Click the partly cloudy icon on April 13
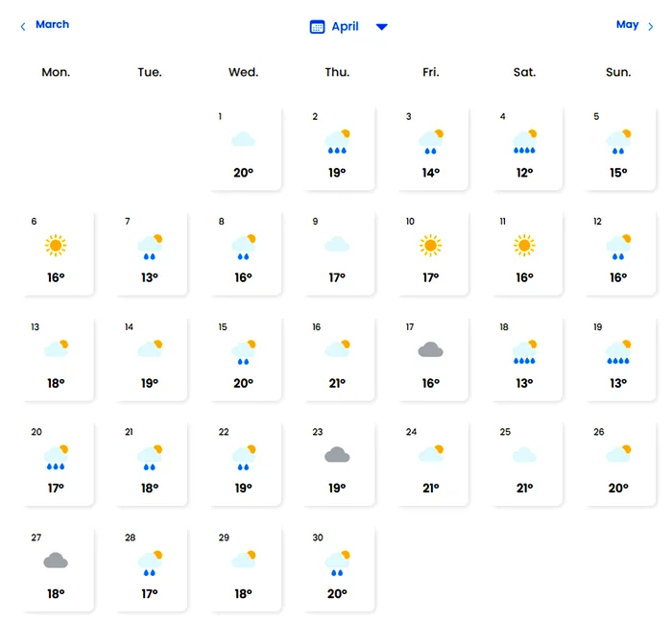 (57, 348)
